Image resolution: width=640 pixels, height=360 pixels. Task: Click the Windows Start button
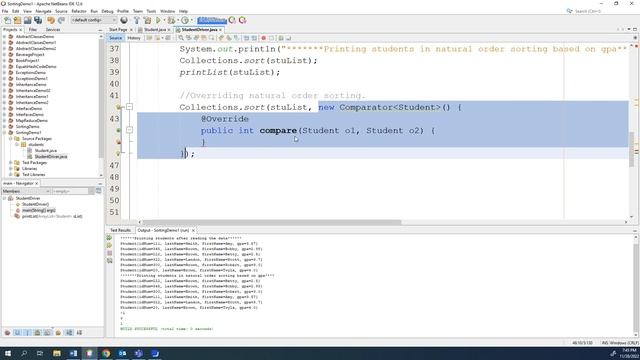click(x=7, y=353)
